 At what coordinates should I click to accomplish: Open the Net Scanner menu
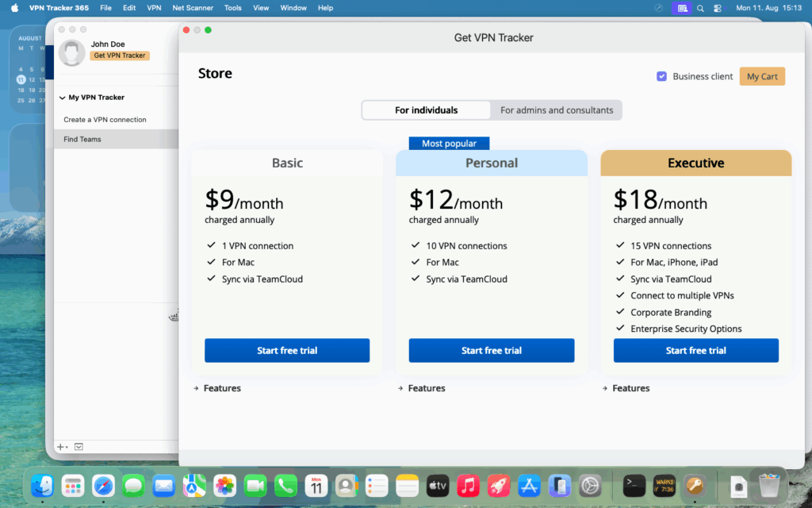coord(193,8)
